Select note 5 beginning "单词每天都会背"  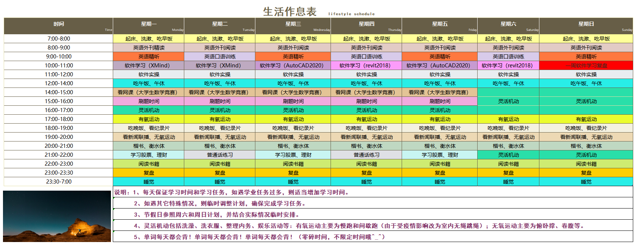(373, 237)
